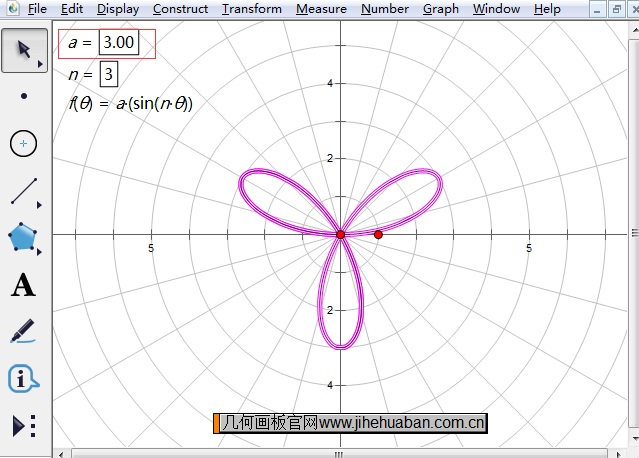This screenshot has height=458, width=639.
Task: Minimize the document window
Action: [x=597, y=9]
